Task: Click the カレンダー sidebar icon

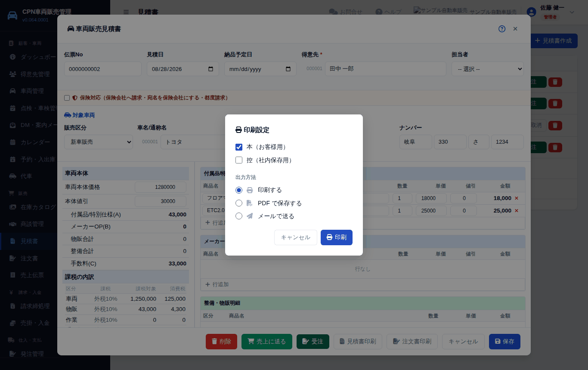Action: pos(12,142)
